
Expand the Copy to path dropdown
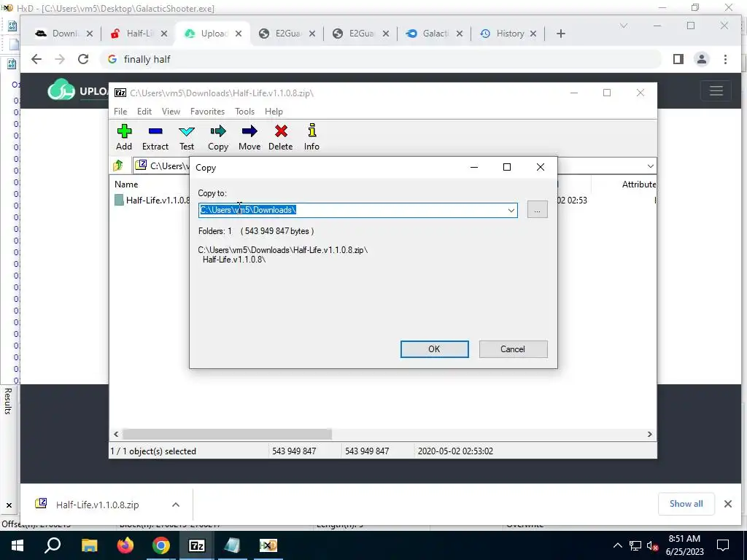[x=511, y=210]
